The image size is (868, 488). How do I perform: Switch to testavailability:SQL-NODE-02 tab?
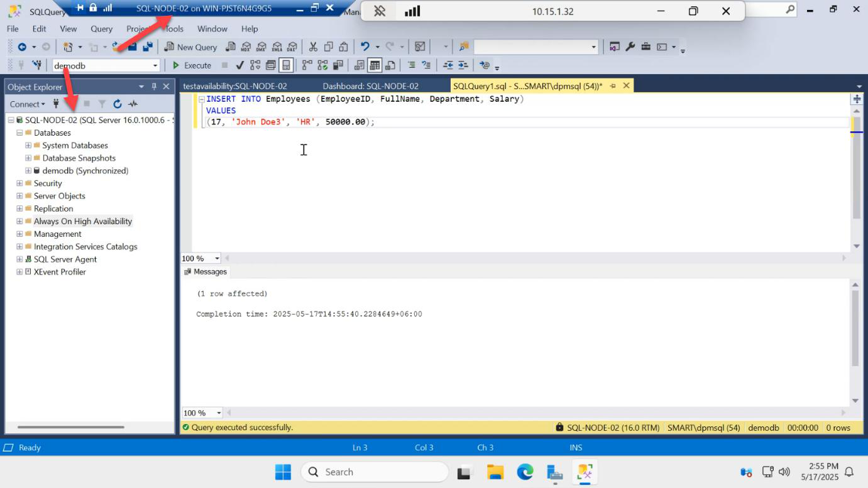(x=235, y=86)
